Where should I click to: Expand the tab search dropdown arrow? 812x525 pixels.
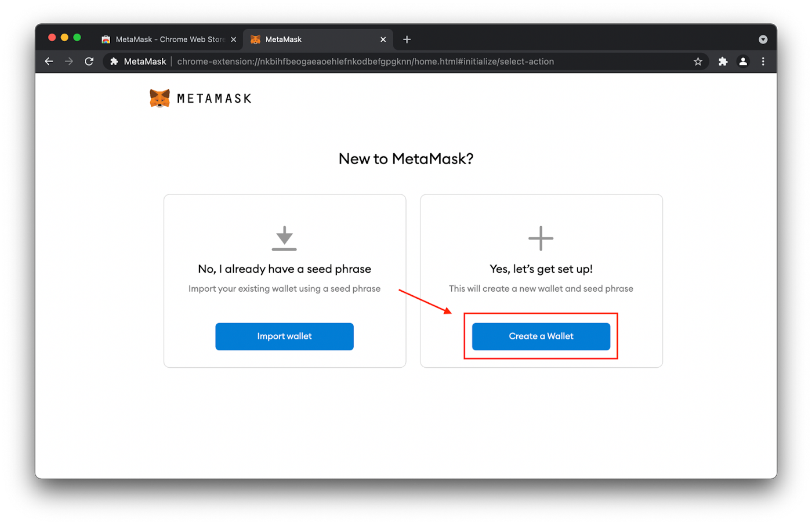763,39
